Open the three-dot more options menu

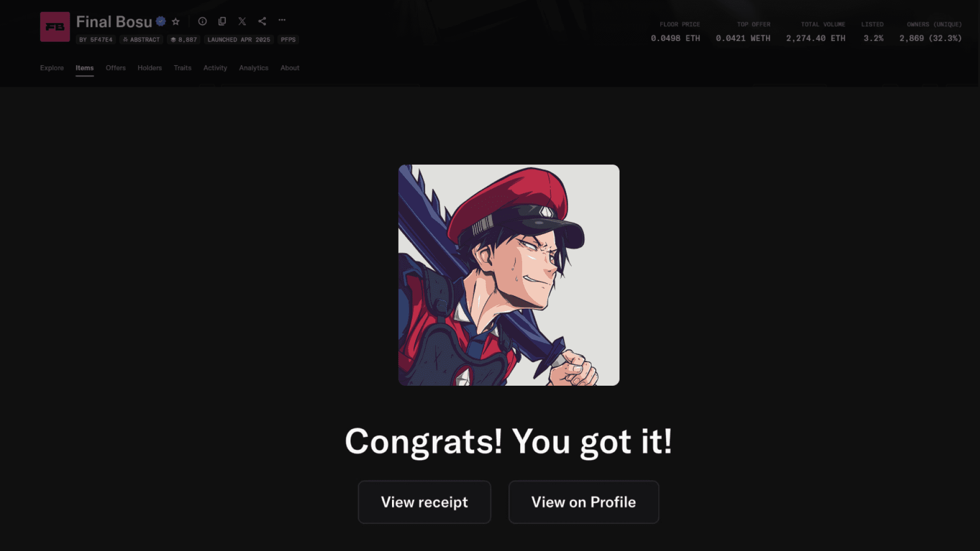point(282,20)
